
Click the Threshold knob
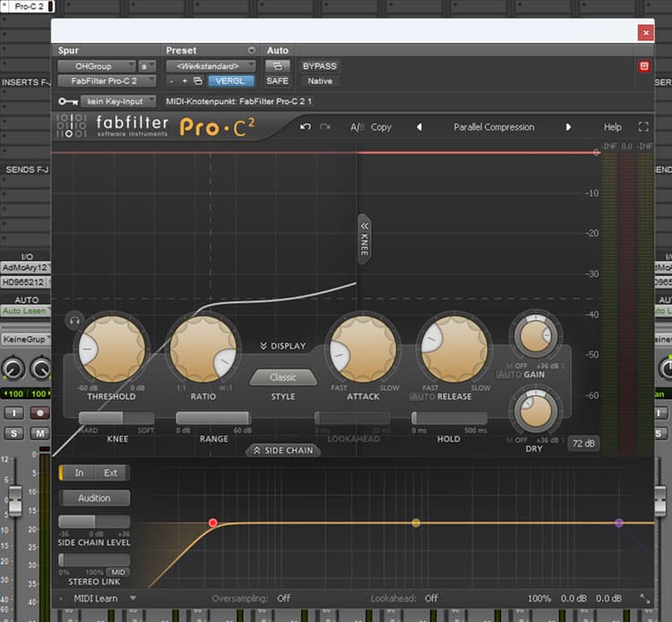point(112,349)
